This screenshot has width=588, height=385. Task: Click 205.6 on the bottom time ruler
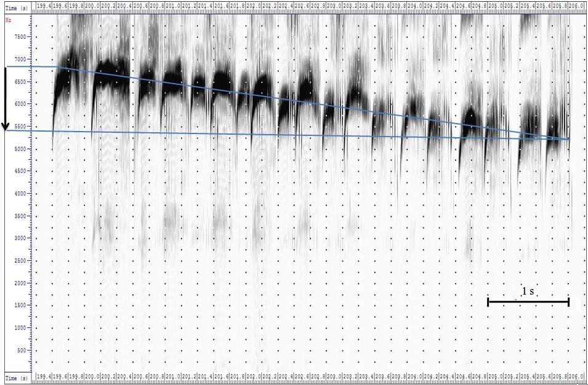coord(544,378)
